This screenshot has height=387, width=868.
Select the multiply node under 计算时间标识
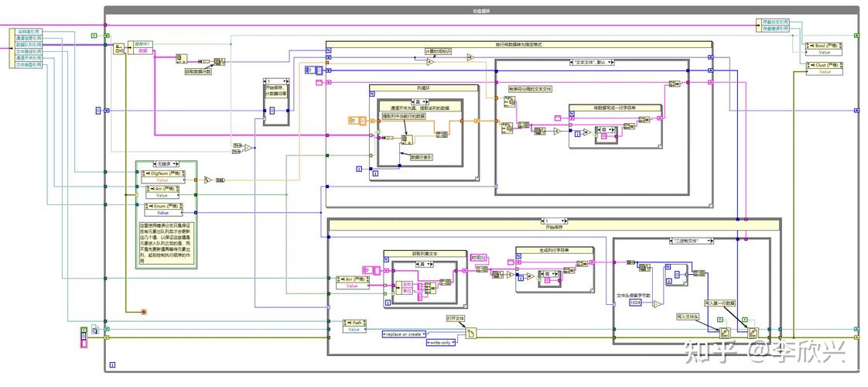(x=431, y=62)
